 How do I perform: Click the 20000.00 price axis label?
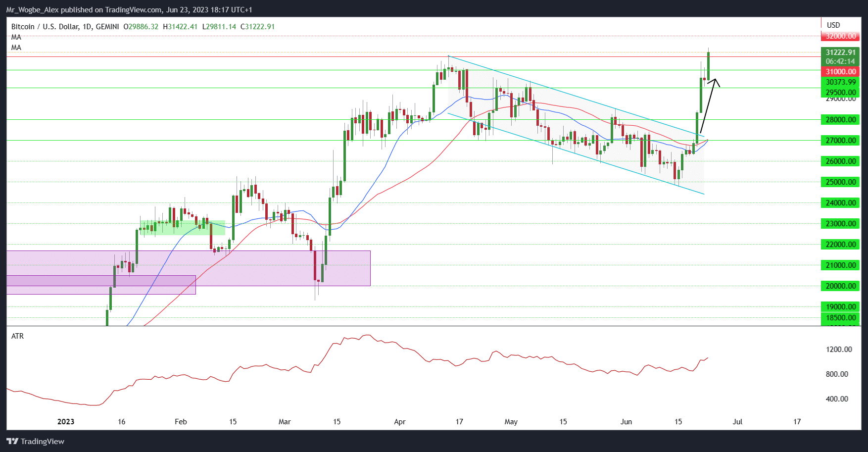841,286
